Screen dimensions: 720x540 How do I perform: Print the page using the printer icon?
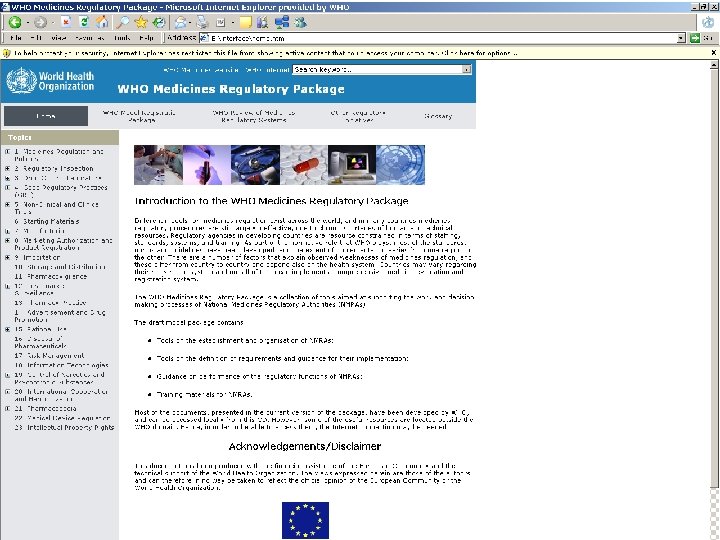pos(202,22)
